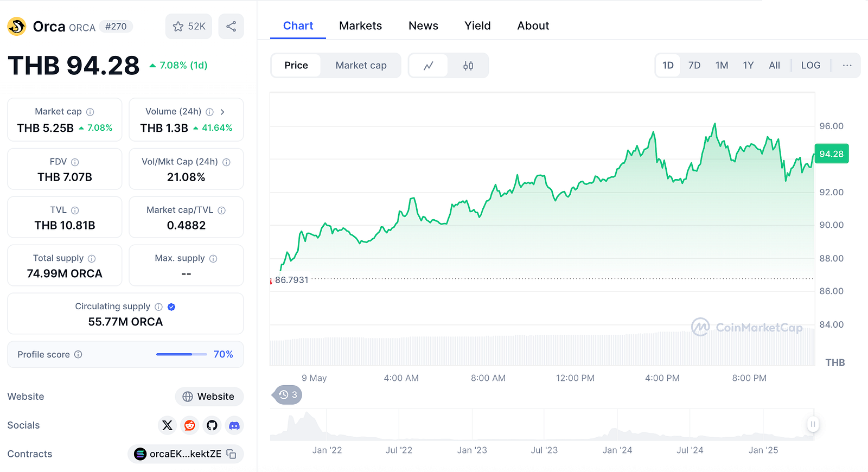
Task: Select the 7D time range
Action: (x=694, y=66)
